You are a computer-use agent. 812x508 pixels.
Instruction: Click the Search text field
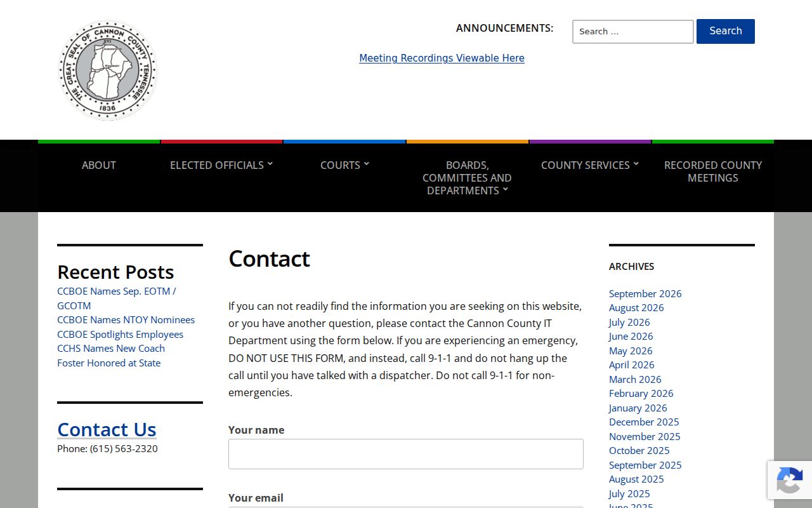click(633, 32)
